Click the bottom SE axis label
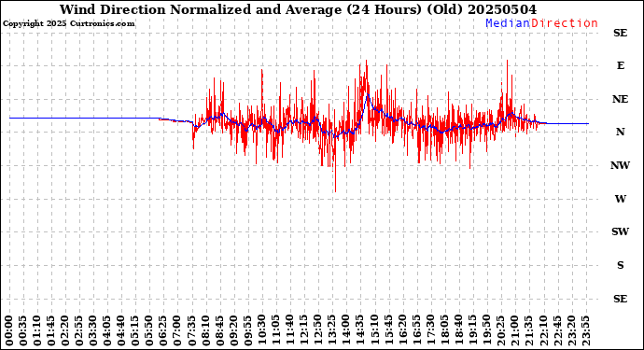The height and width of the screenshot is (350, 644). (620, 299)
